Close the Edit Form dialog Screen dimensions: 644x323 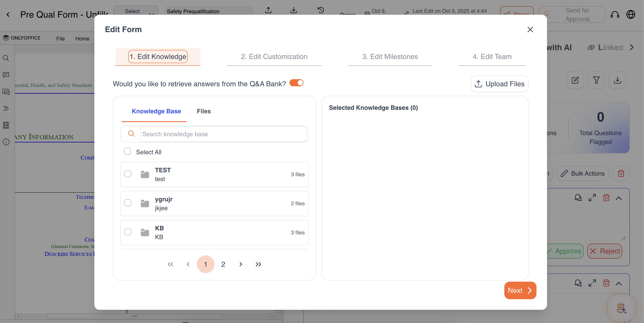(x=530, y=29)
